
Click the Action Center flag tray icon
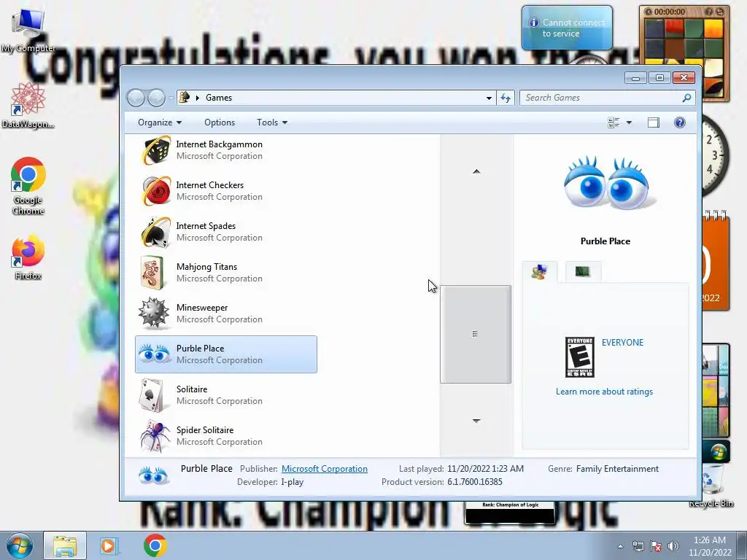(656, 546)
